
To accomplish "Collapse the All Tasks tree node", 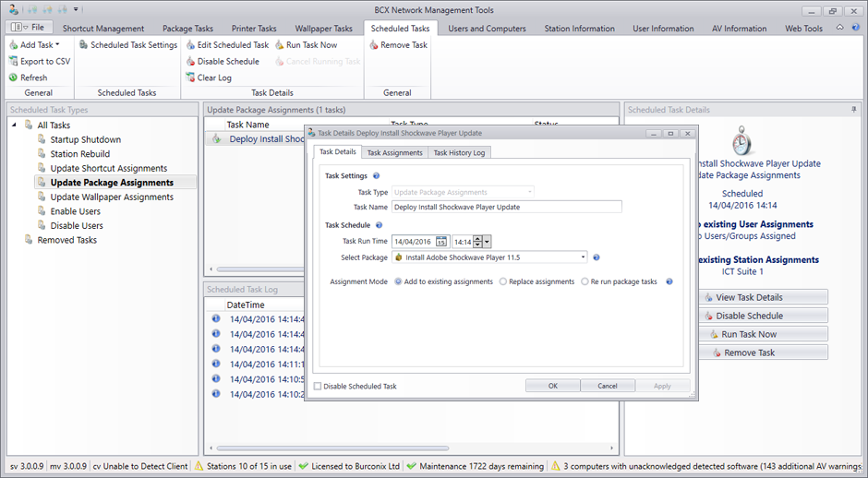I will 15,125.
